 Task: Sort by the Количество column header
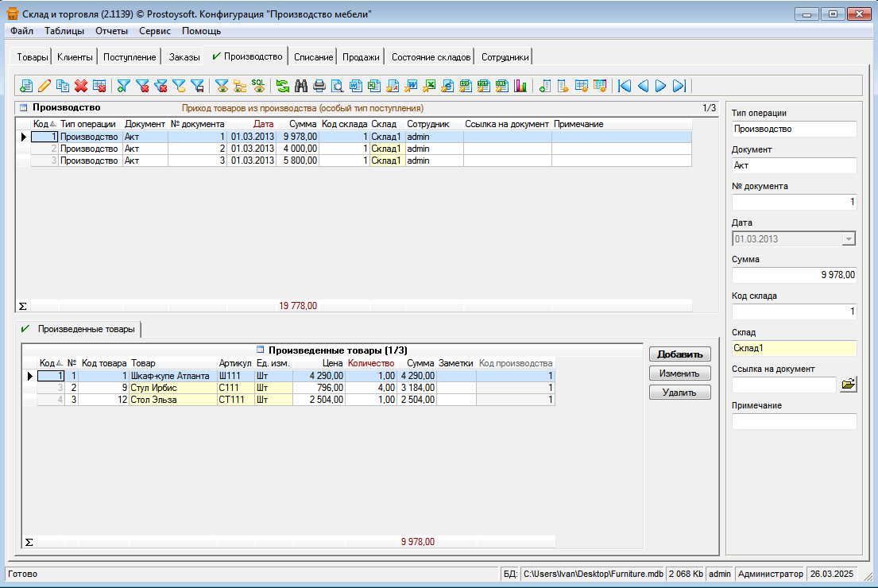pyautogui.click(x=371, y=363)
